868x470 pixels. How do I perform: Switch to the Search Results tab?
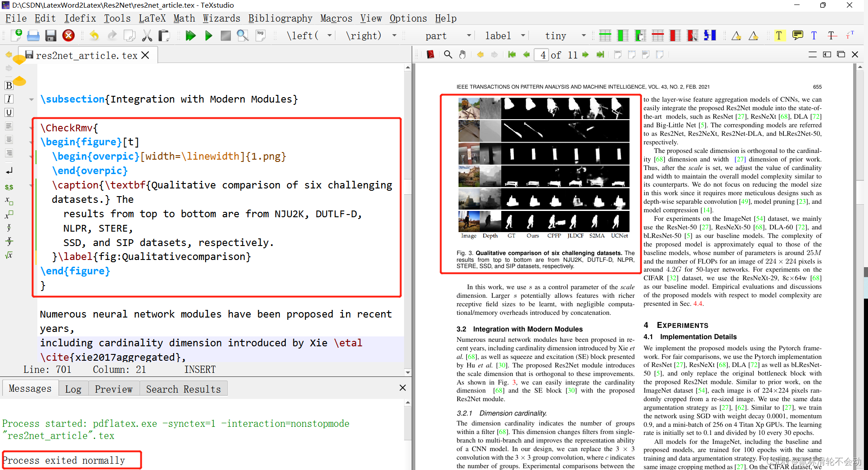pyautogui.click(x=184, y=389)
